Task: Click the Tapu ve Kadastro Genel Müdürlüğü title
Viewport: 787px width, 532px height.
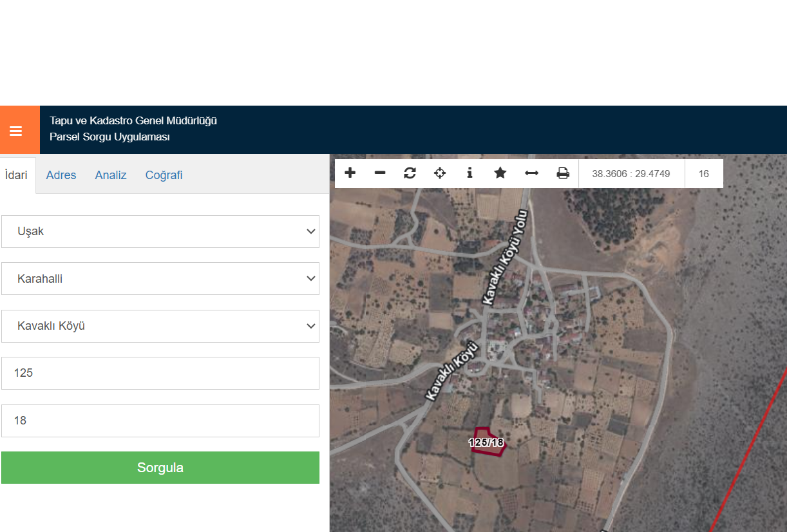Action: (133, 120)
